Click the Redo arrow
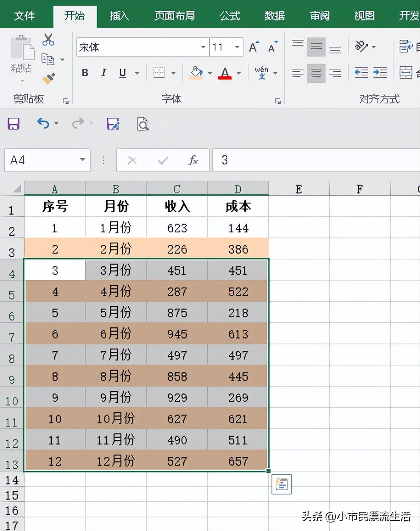Viewport: 420px width, 531px height. 78,123
